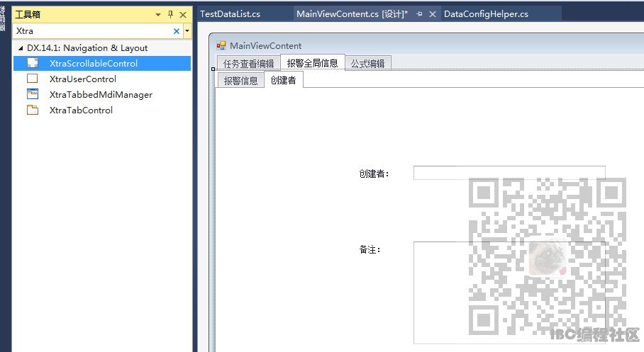This screenshot has width=644, height=352.
Task: Close the MainViewContent.cs tab
Action: (433, 14)
